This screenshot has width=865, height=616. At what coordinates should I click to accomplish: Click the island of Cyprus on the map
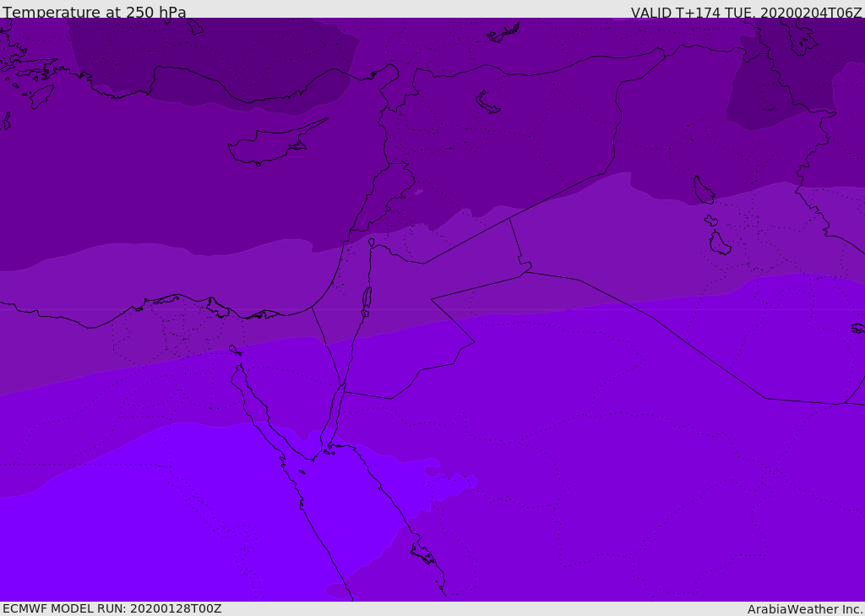point(270,146)
